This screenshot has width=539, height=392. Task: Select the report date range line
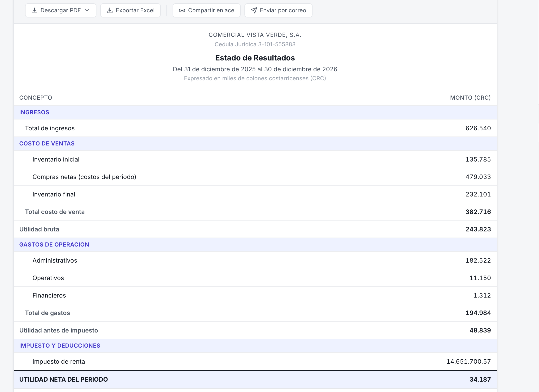click(x=255, y=69)
